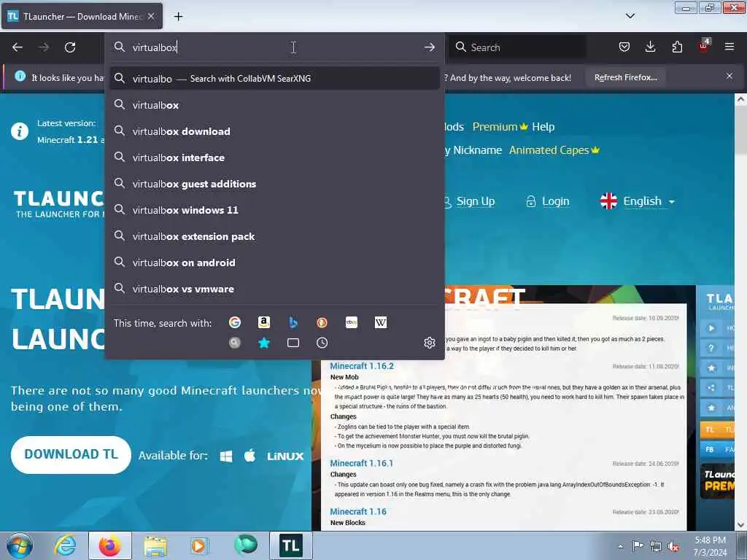Click the info icon beside Latest version
The width and height of the screenshot is (747, 560).
point(20,131)
